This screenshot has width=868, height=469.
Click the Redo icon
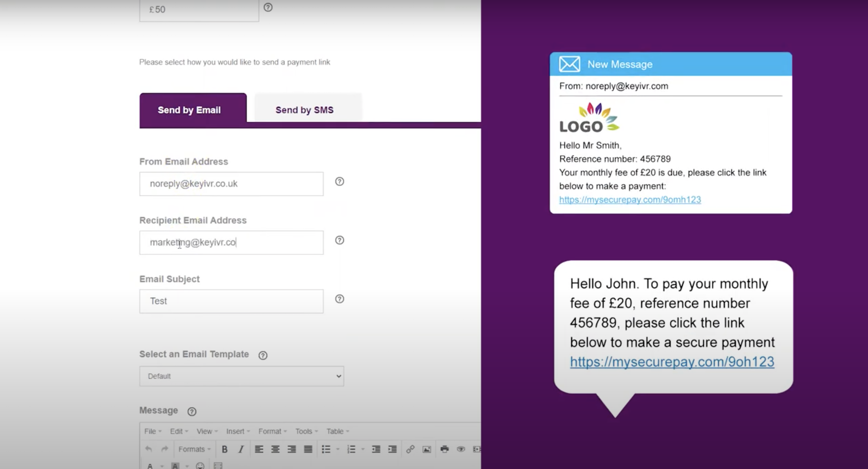pos(164,449)
